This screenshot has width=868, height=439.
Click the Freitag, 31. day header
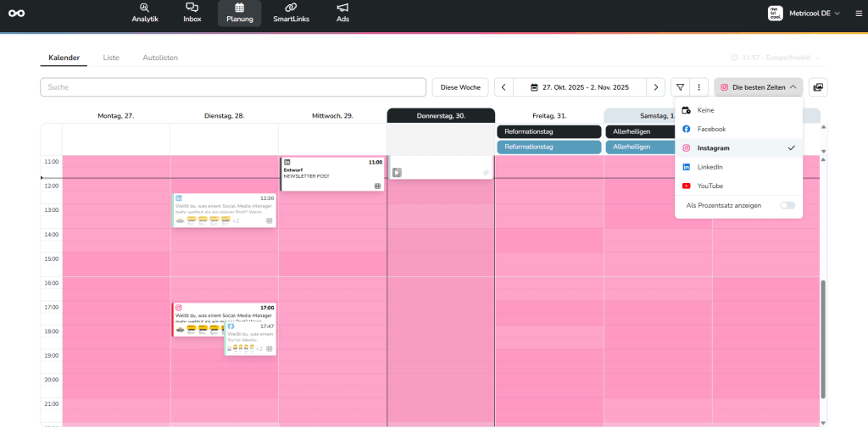[549, 116]
